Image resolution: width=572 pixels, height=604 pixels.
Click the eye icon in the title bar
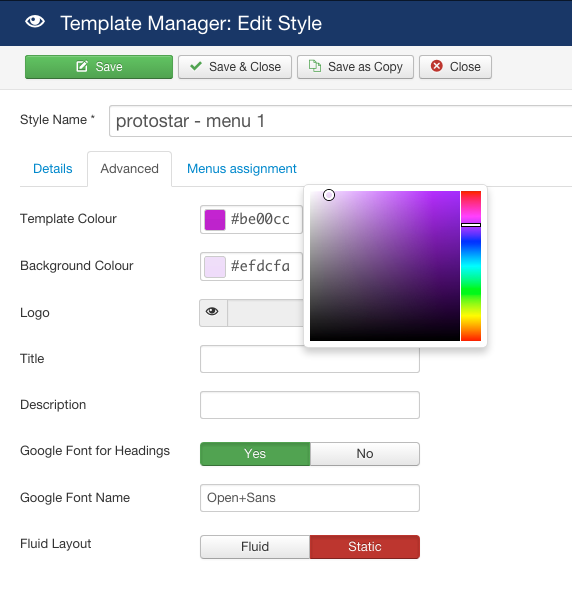(x=35, y=22)
